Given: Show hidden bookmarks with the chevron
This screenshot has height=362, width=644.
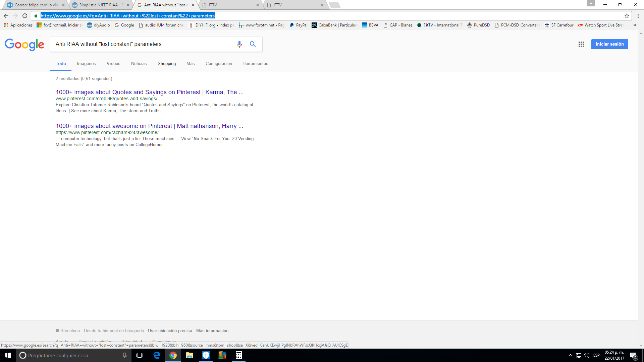Looking at the screenshot, I should click(635, 25).
